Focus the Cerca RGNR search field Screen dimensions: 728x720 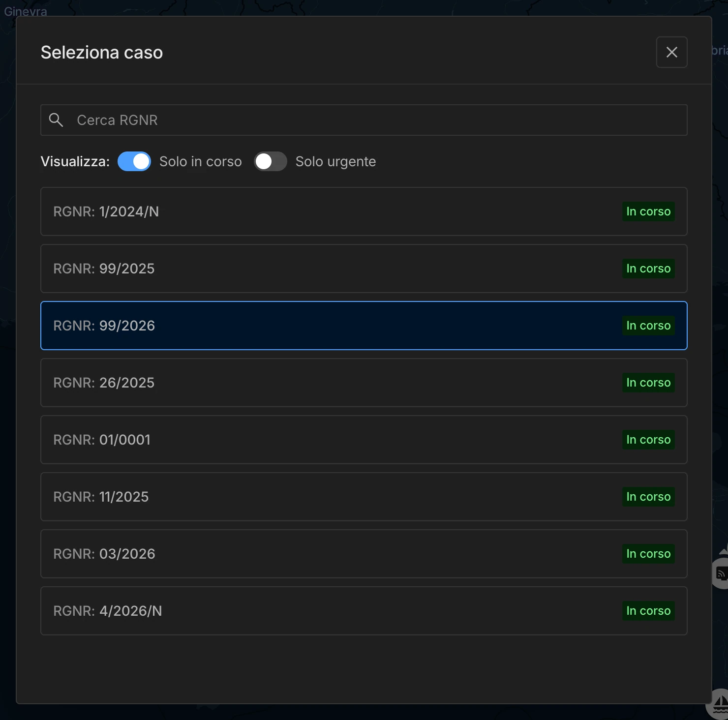coord(364,120)
